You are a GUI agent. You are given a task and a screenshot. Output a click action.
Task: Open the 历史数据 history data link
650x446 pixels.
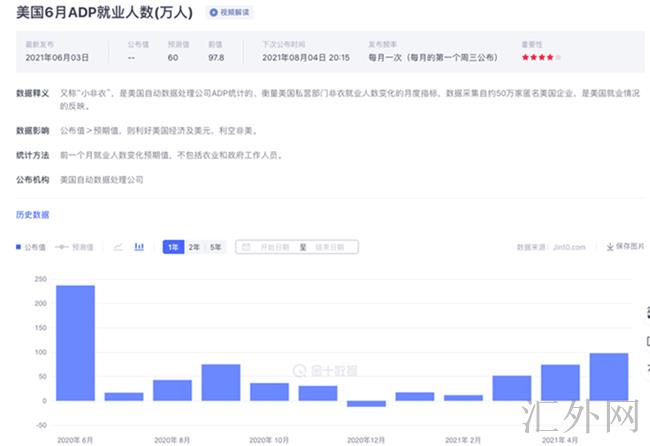click(x=32, y=214)
